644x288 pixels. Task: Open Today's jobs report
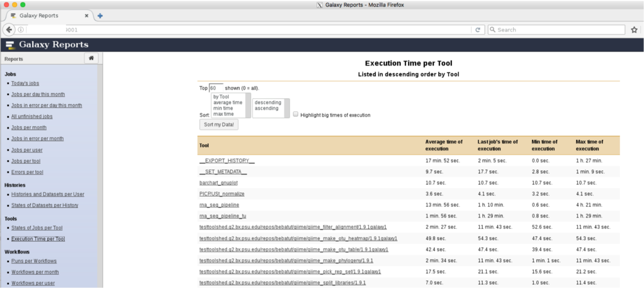25,83
